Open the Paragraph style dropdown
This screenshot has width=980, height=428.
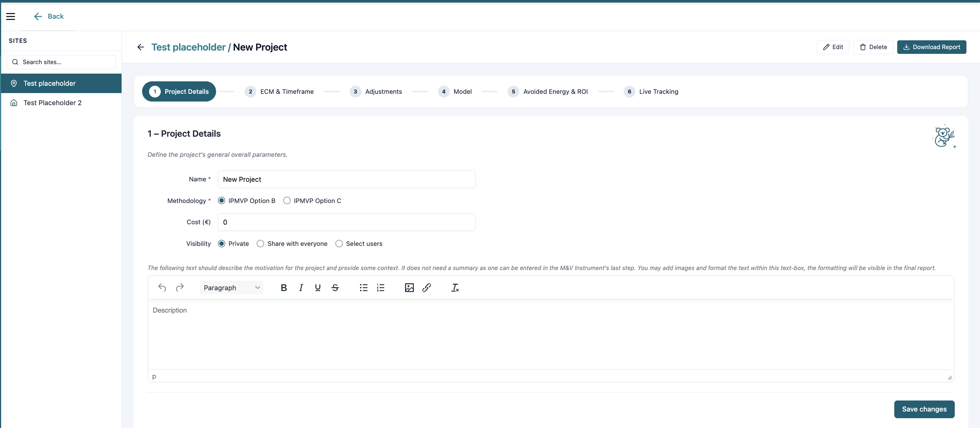[x=231, y=288]
